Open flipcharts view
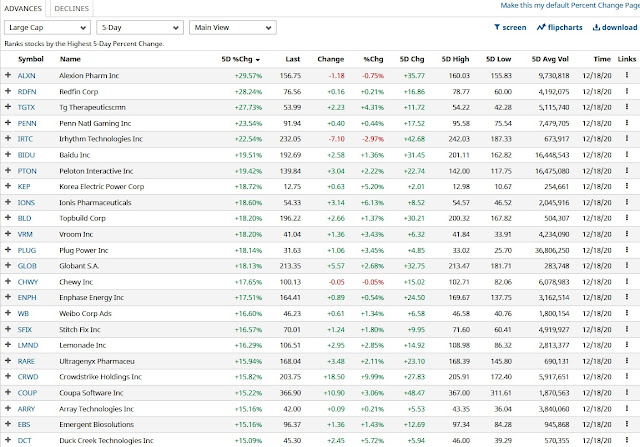Screen dimensions: 640x447 [560, 27]
